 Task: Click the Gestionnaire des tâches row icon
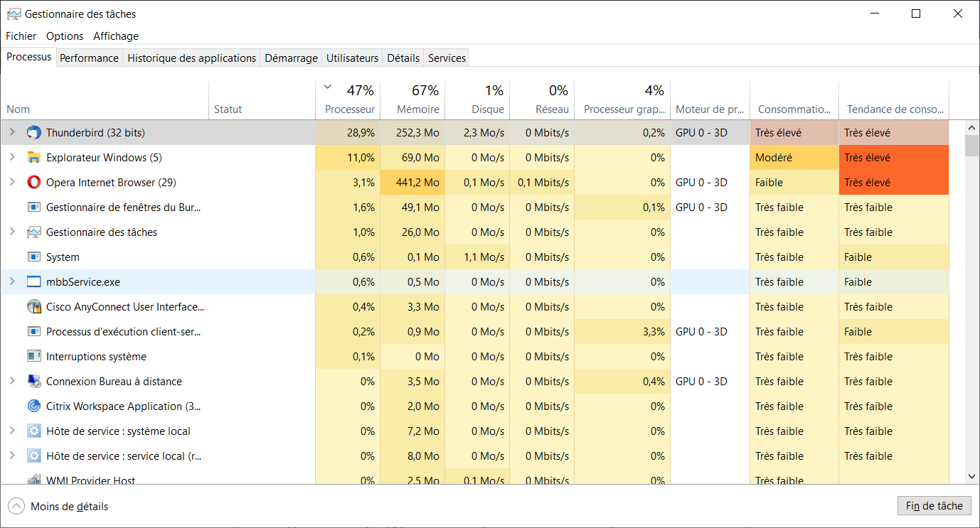[x=33, y=232]
